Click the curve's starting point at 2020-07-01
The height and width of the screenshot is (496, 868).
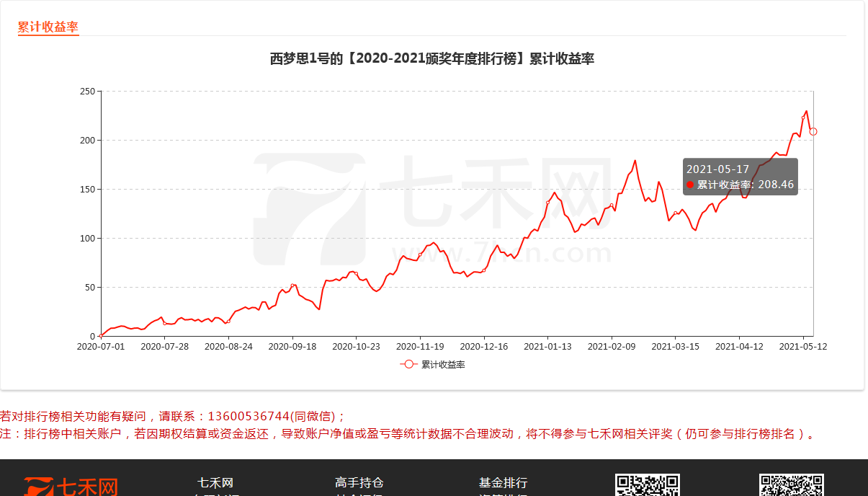(102, 335)
